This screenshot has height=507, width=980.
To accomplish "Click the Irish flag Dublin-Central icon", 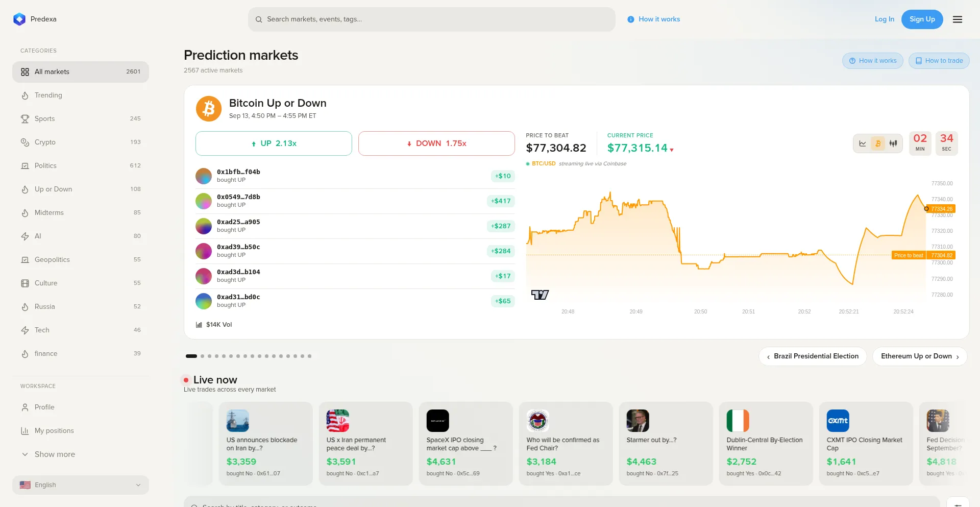I will tap(738, 421).
